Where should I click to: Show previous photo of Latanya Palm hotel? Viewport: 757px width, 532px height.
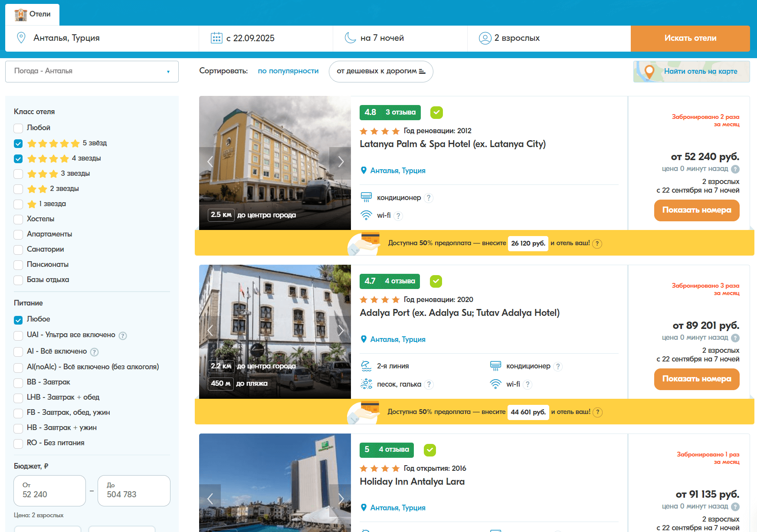(210, 162)
